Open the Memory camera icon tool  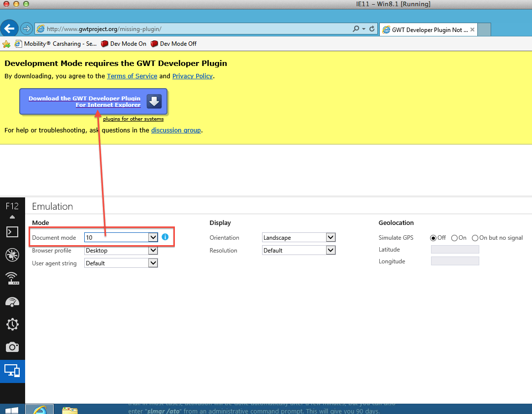pos(12,348)
